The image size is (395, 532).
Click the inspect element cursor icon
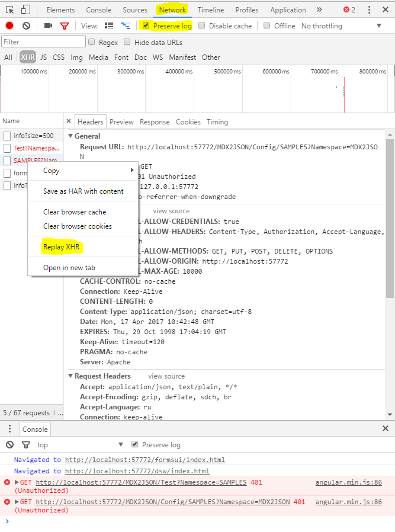pyautogui.click(x=9, y=10)
